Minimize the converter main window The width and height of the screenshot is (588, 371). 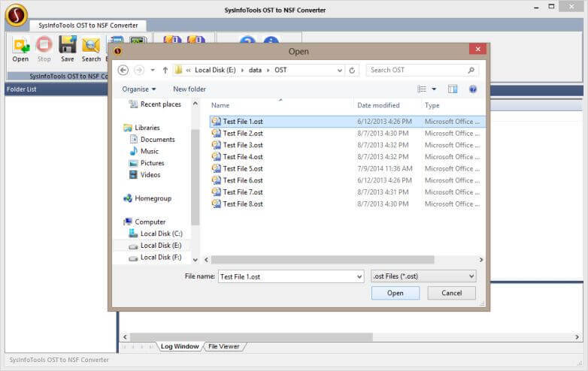pyautogui.click(x=537, y=7)
